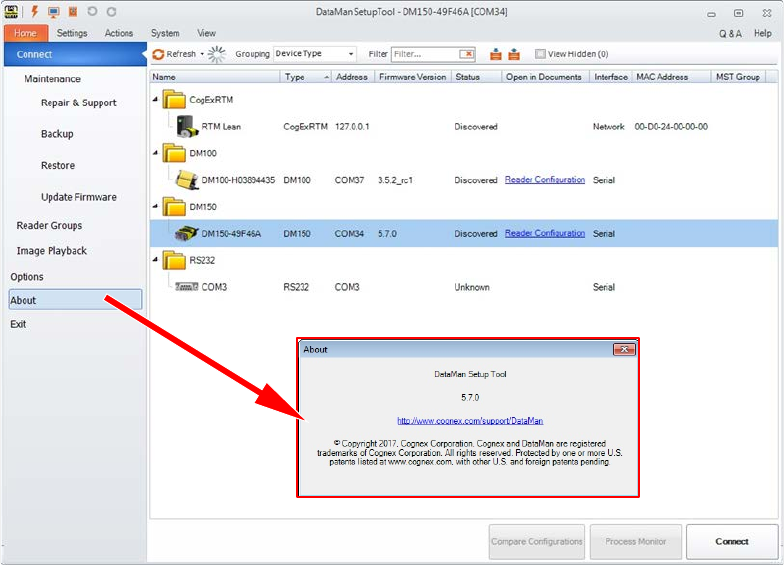Click the 00-D0-24-00-00-00 MAC address cell
784x565 pixels.
[671, 126]
